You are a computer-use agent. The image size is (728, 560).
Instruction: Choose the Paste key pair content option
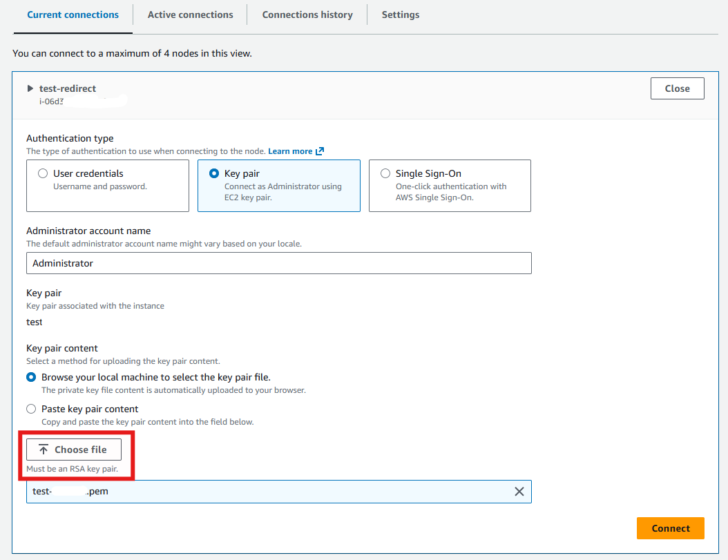[30, 409]
